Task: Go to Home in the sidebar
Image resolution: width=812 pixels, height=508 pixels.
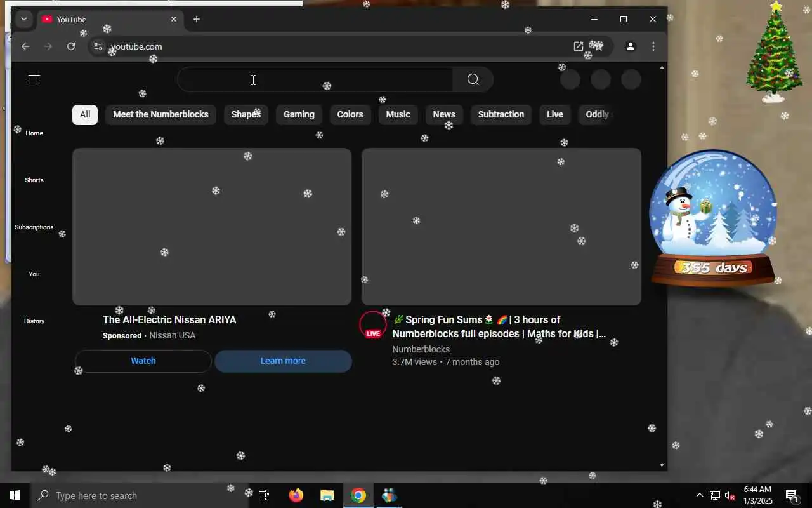Action: point(34,133)
